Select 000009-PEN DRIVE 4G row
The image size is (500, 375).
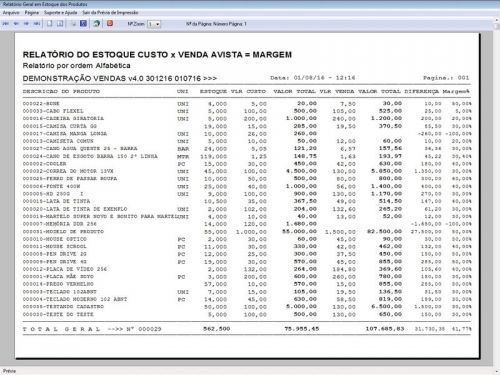pyautogui.click(x=247, y=262)
